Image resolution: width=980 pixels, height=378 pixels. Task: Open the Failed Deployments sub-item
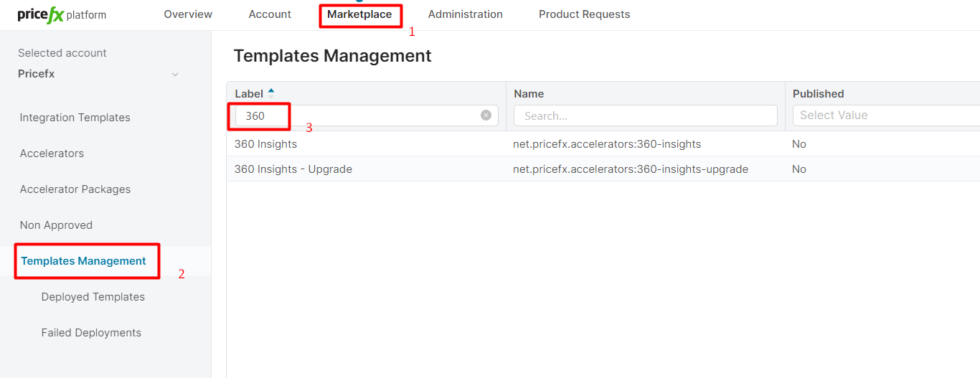[x=91, y=333]
